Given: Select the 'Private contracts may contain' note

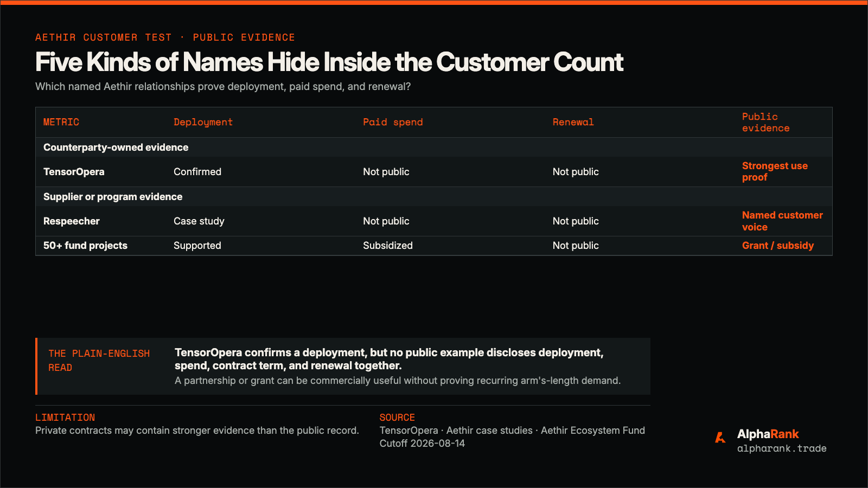Looking at the screenshot, I should click(x=197, y=431).
